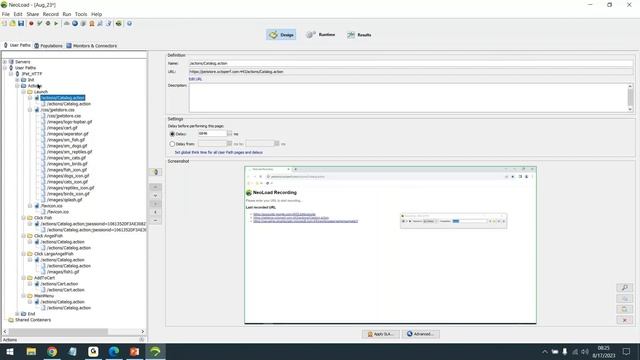Click the Advanced button
This screenshot has width=640, height=360.
(x=420, y=334)
